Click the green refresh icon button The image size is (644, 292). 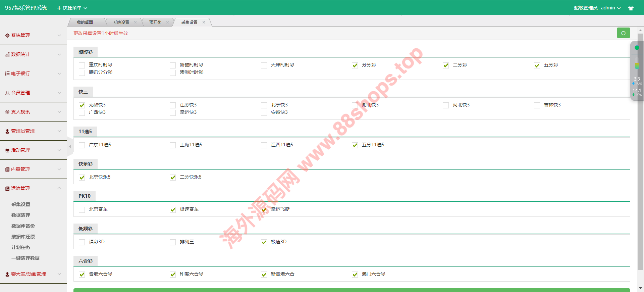[623, 33]
